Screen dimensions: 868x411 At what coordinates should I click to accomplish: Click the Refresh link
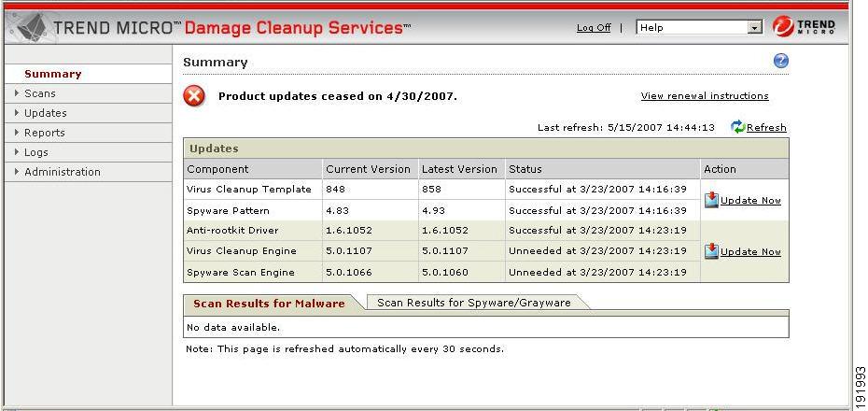[766, 128]
